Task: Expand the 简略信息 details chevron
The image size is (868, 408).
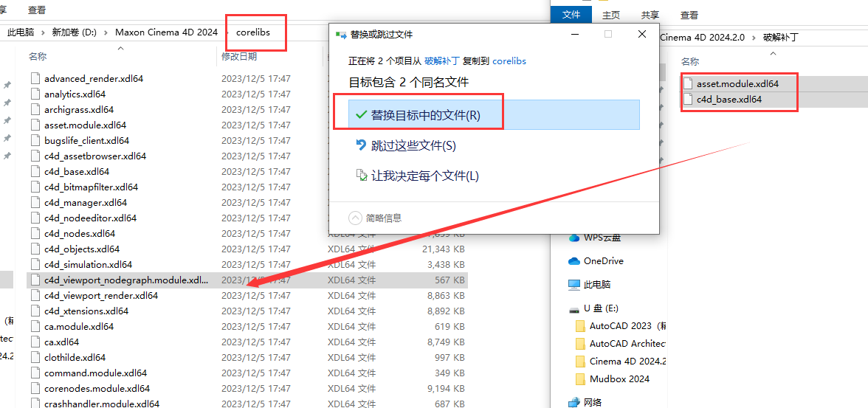Action: tap(355, 218)
